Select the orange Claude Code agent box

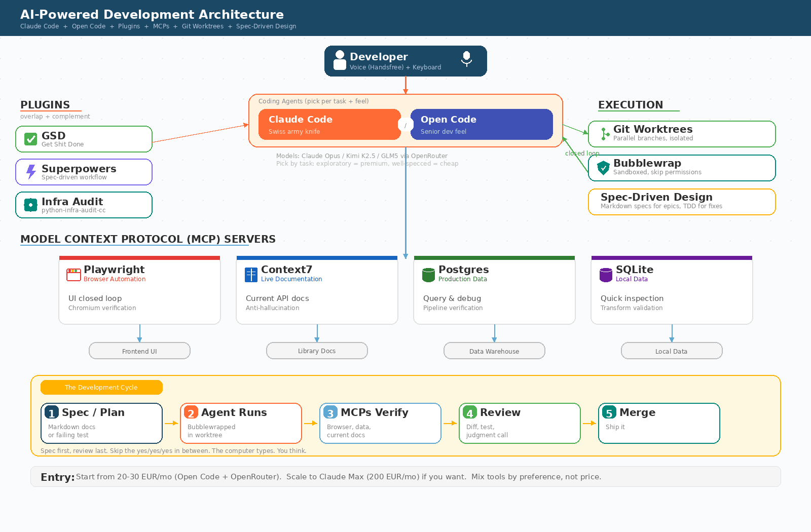[329, 124]
